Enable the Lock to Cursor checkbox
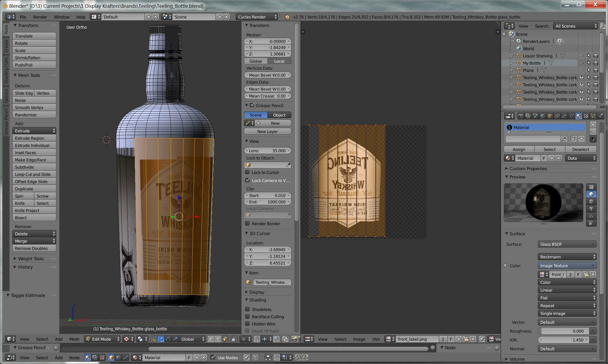This screenshot has width=608, height=364. point(247,172)
